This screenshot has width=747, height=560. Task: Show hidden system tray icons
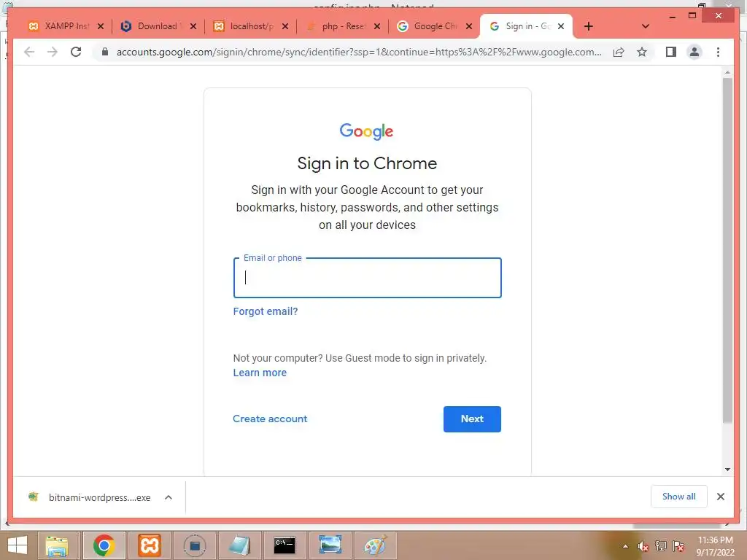coord(625,547)
